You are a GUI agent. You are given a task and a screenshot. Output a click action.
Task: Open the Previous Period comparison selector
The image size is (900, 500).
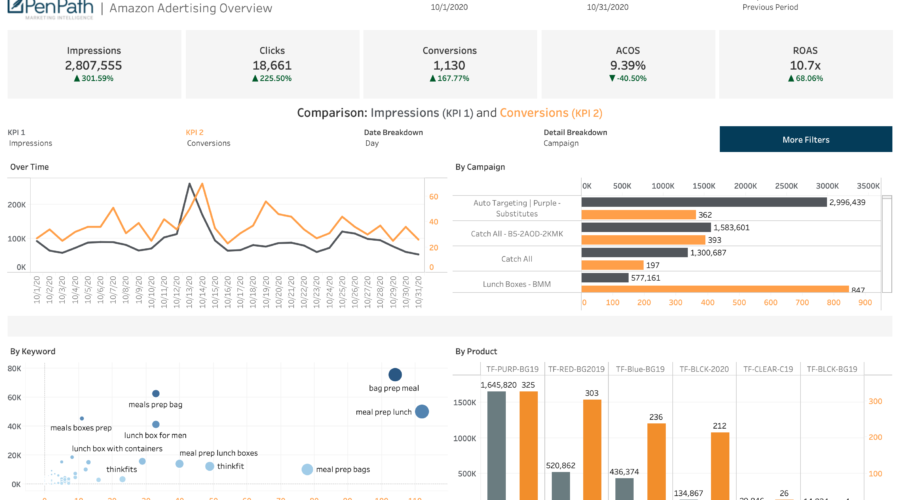[770, 7]
